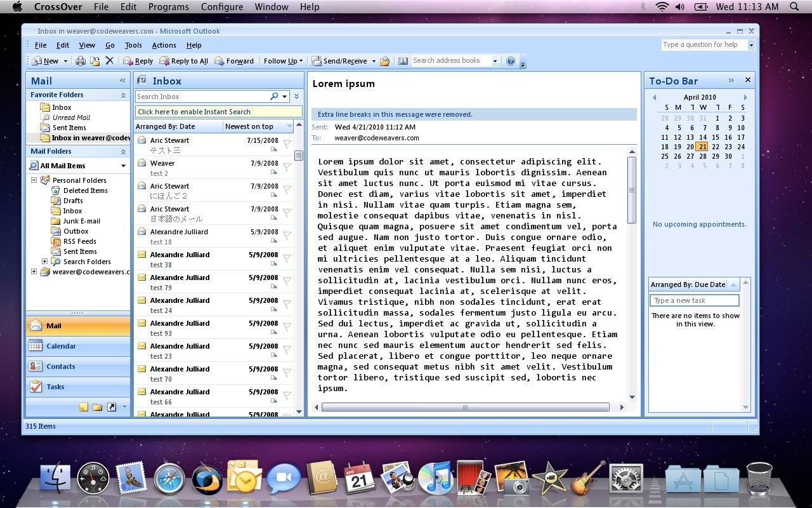Open the Actions menu

tap(164, 45)
